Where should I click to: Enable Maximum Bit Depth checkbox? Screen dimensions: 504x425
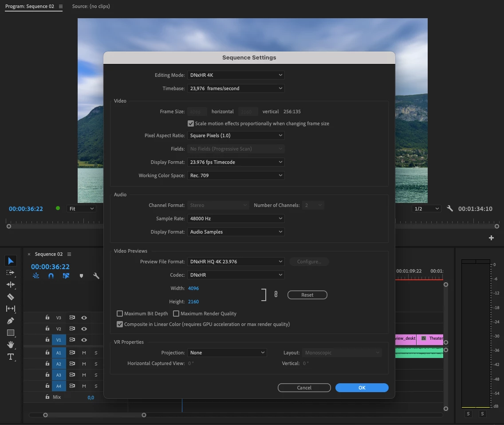[x=120, y=314]
